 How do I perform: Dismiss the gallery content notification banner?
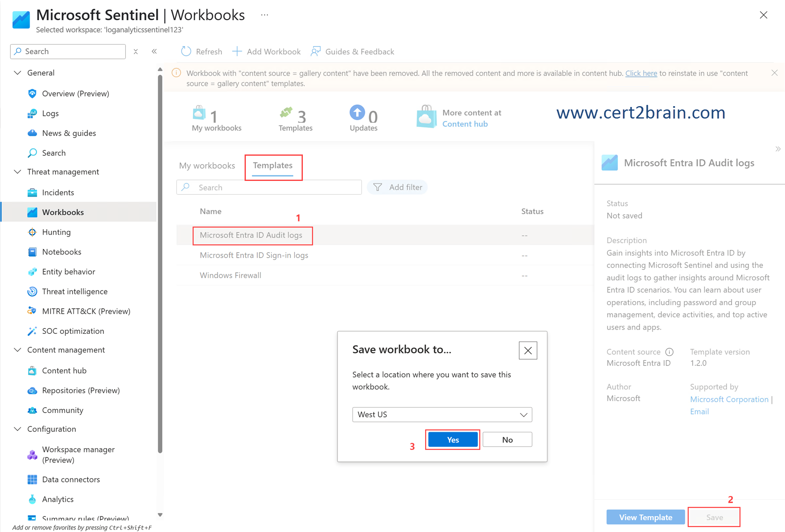coord(774,73)
